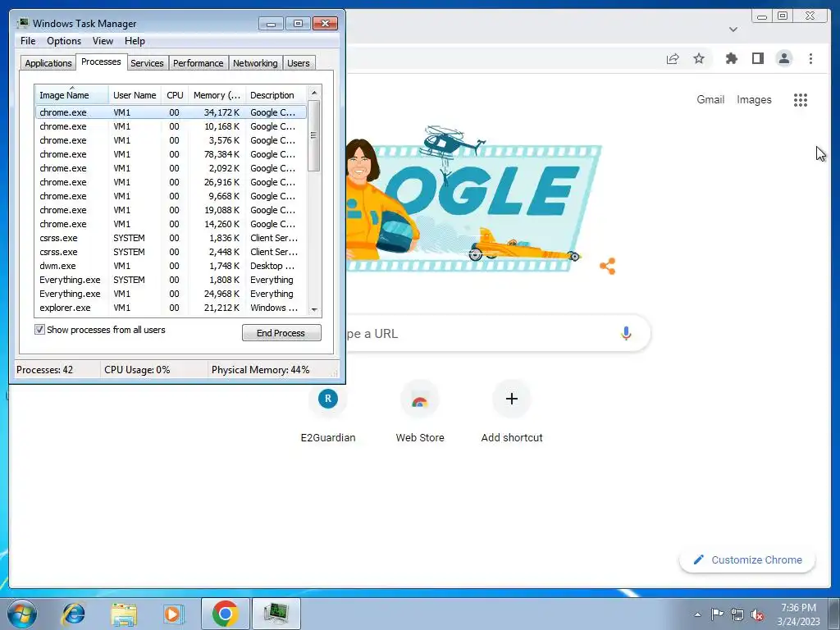Sort by Memory column header
This screenshot has height=630, width=840.
[x=217, y=95]
